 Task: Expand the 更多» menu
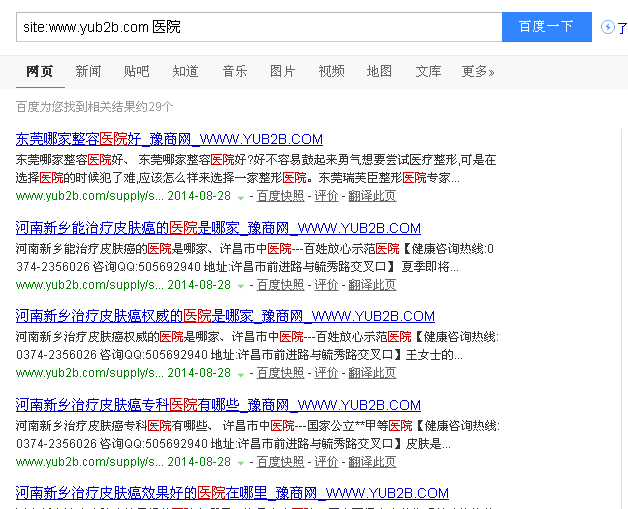pos(478,71)
